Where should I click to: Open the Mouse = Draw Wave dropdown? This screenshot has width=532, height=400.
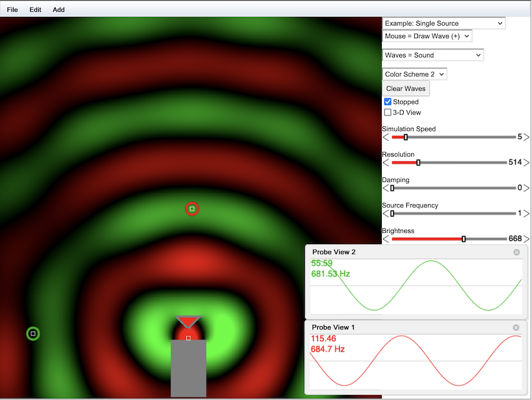(x=427, y=36)
